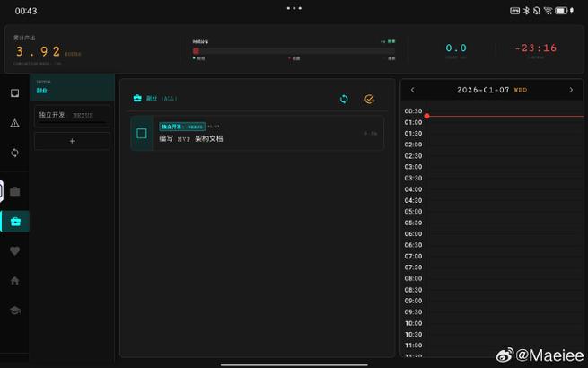Image resolution: width=588 pixels, height=368 pixels.
Task: Open the graduation cap sidebar section
Action: tap(15, 311)
